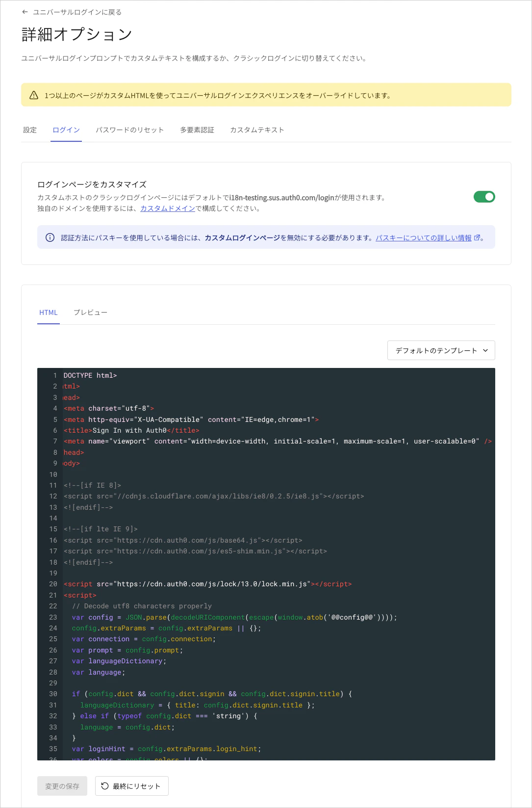Click the 'var languageDictionary;' code line
This screenshot has width=532, height=808.
(x=119, y=661)
